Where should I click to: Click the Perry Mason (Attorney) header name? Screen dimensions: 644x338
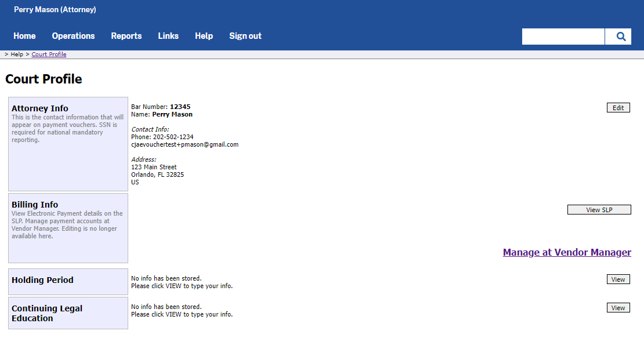click(55, 10)
